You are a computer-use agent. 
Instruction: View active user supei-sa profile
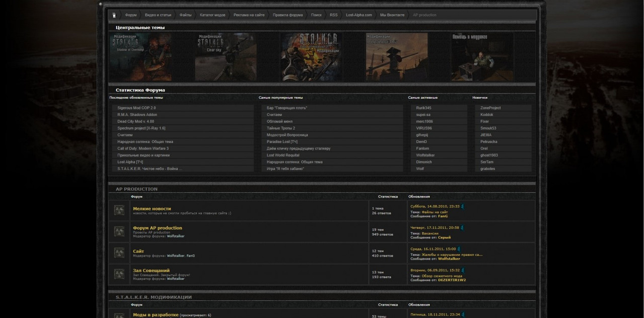[423, 115]
